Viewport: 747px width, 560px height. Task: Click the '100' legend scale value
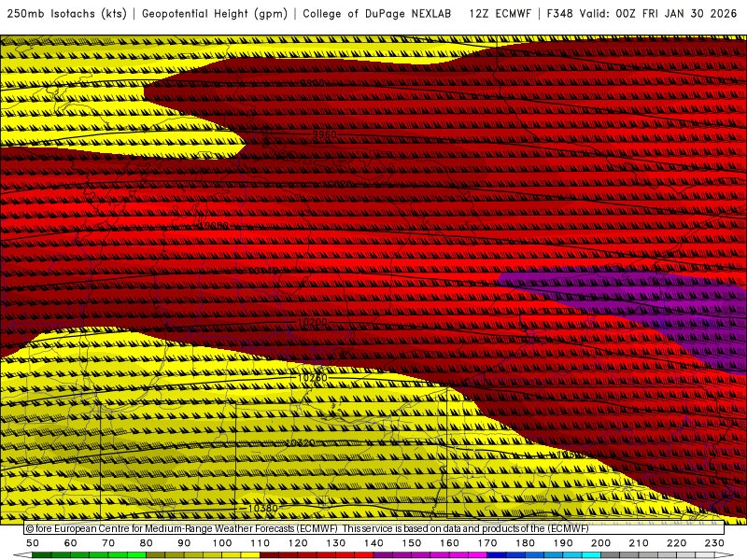[x=222, y=543]
